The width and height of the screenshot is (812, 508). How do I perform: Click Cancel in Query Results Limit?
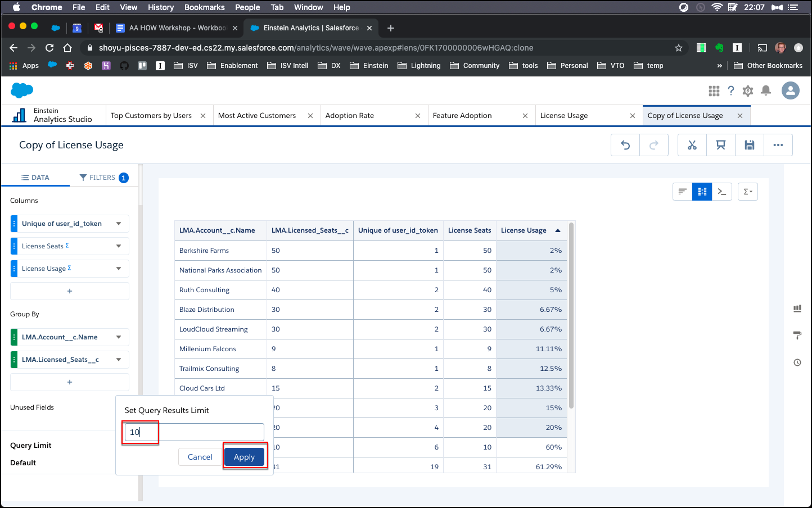point(200,457)
